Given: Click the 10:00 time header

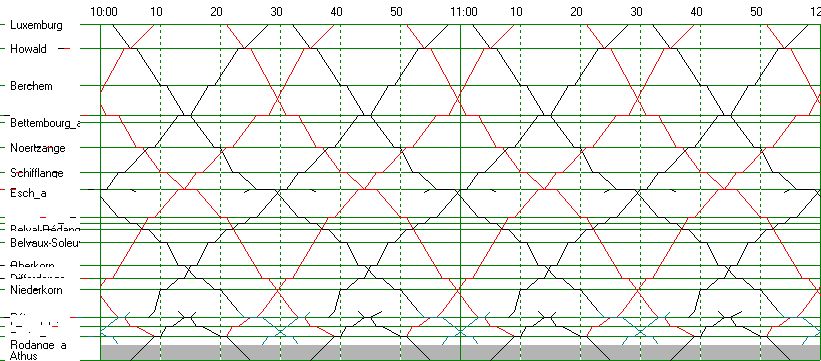Looking at the screenshot, I should (104, 12).
